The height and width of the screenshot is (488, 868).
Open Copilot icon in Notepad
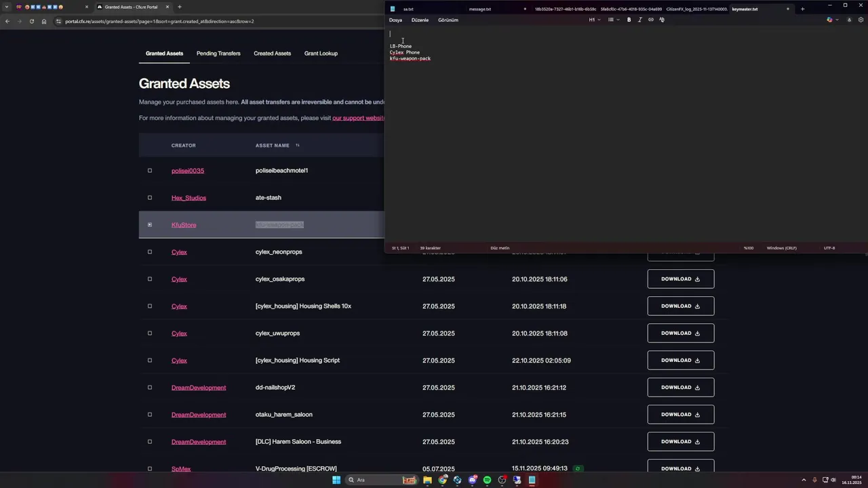click(x=829, y=20)
